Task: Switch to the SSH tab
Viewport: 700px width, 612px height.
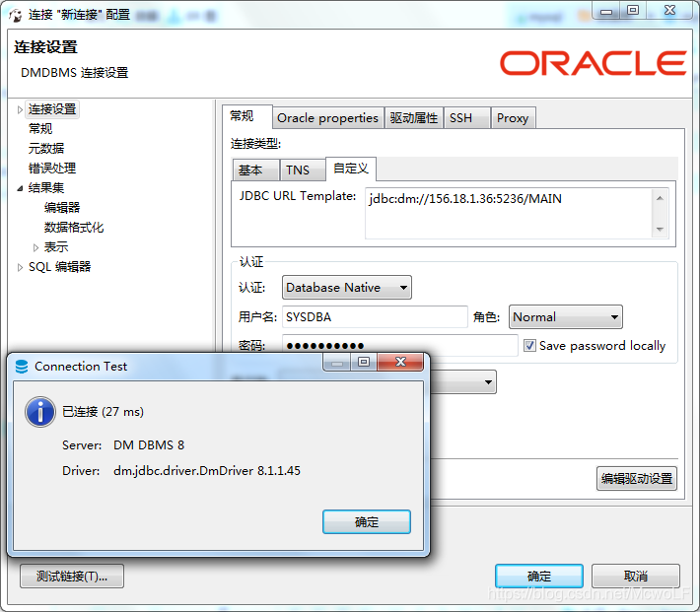Action: click(466, 118)
